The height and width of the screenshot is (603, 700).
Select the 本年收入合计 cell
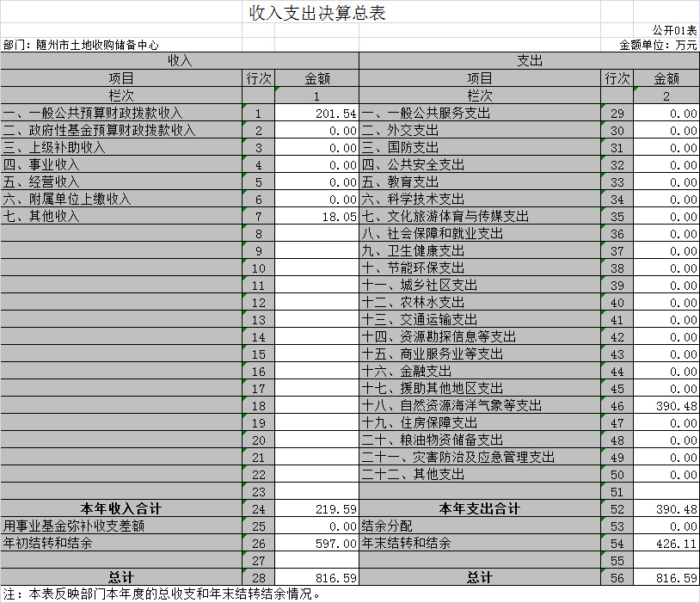pos(121,508)
